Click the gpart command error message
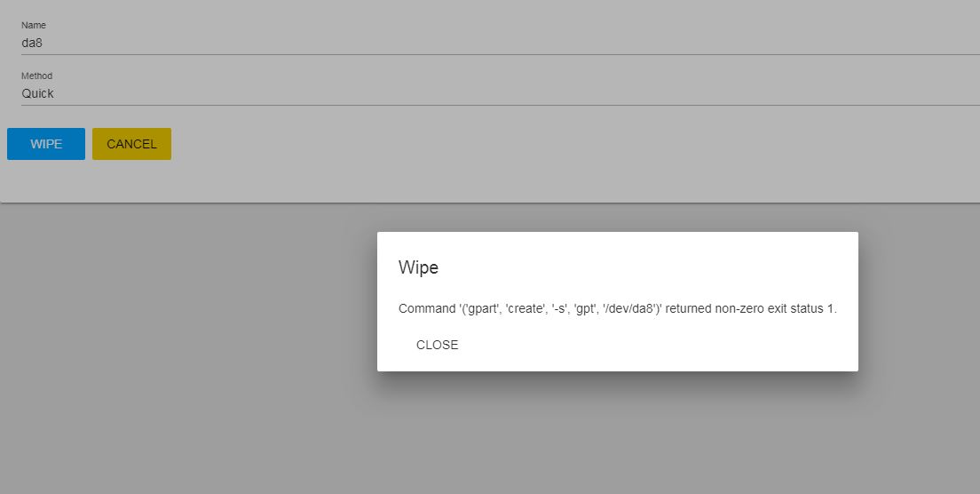Viewport: 980px width, 494px height. pos(617,309)
